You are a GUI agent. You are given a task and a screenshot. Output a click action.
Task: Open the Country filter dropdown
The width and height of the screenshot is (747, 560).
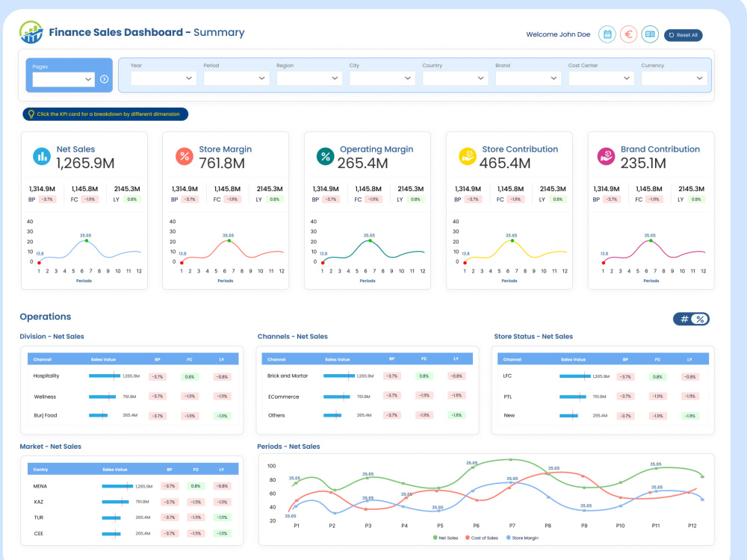pyautogui.click(x=455, y=78)
